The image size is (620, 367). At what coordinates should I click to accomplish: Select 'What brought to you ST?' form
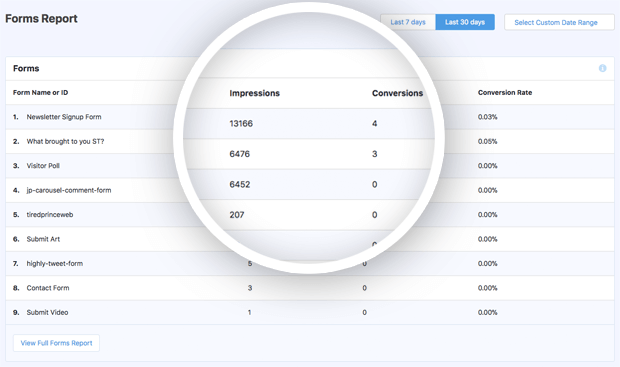coord(65,141)
